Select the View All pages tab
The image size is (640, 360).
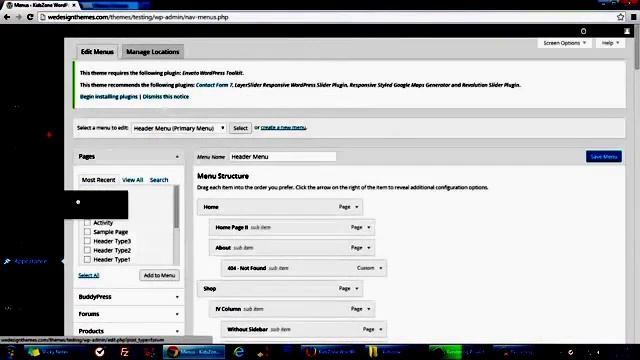(133, 180)
